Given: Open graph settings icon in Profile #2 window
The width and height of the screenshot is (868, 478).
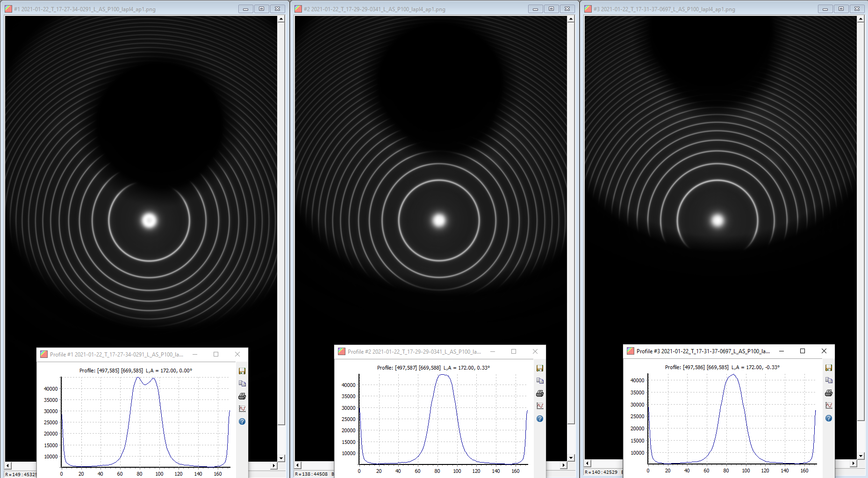Looking at the screenshot, I should coord(540,406).
